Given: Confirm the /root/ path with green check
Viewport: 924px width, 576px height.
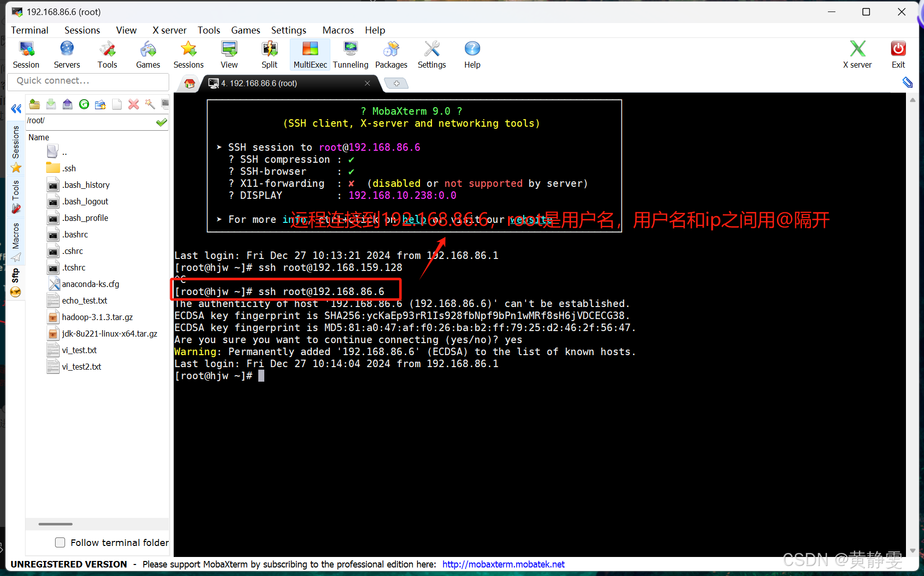Looking at the screenshot, I should (161, 122).
